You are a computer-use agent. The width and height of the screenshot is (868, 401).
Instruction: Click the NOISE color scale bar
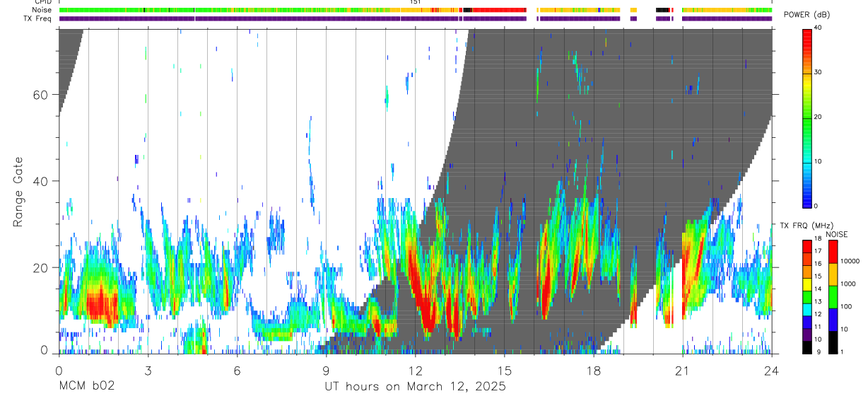pos(833,296)
